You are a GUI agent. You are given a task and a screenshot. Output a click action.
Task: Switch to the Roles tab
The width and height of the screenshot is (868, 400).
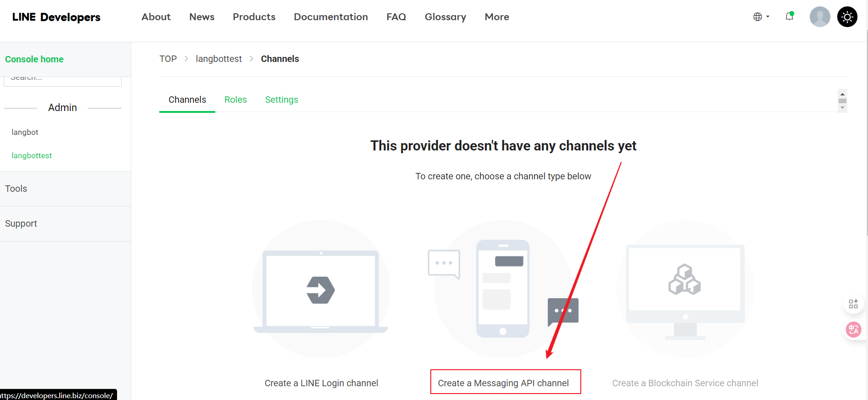(235, 100)
